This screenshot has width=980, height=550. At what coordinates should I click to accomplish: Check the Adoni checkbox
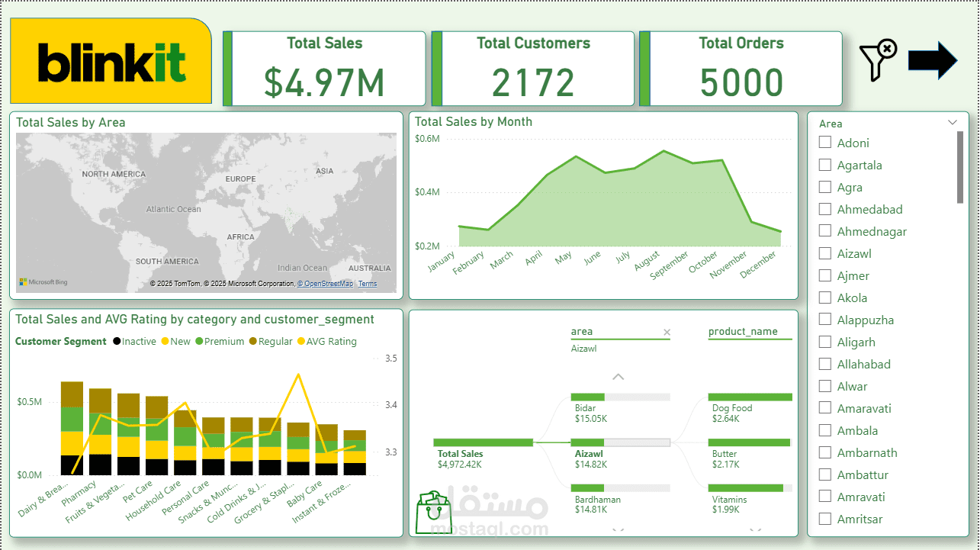(x=824, y=142)
